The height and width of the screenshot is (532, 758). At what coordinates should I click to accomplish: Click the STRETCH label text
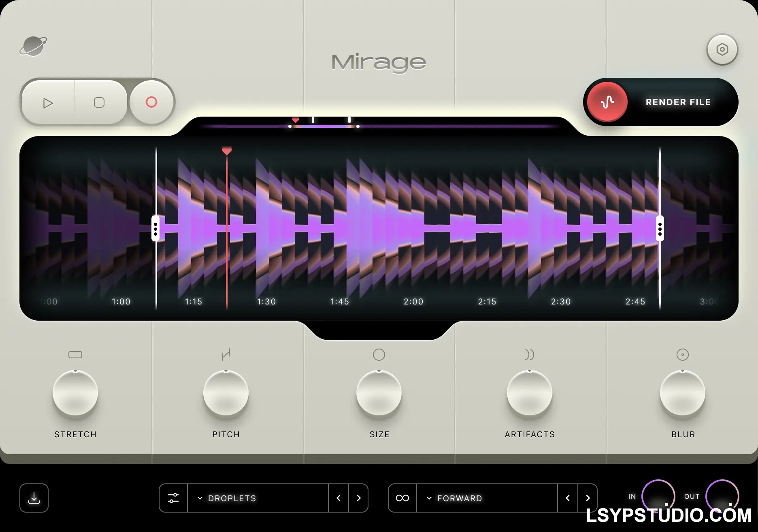point(75,434)
